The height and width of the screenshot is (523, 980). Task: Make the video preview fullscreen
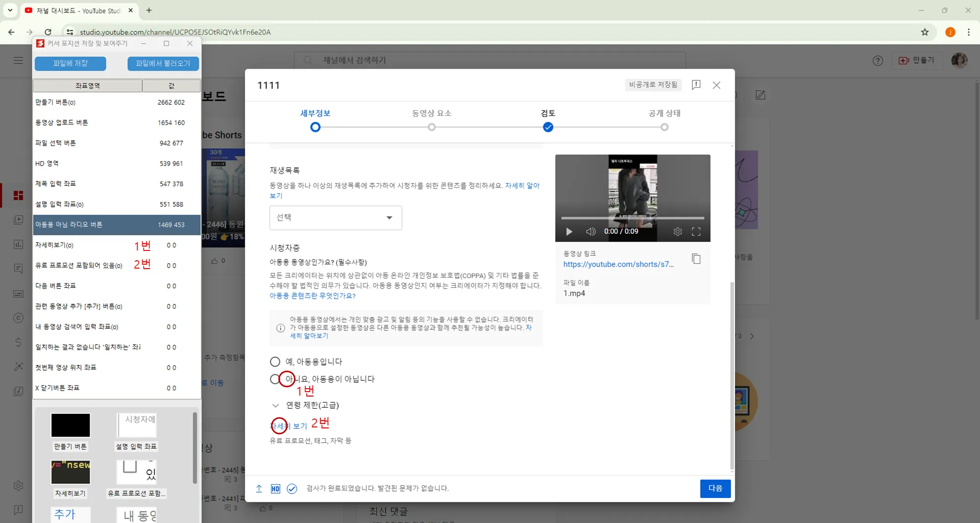click(696, 231)
